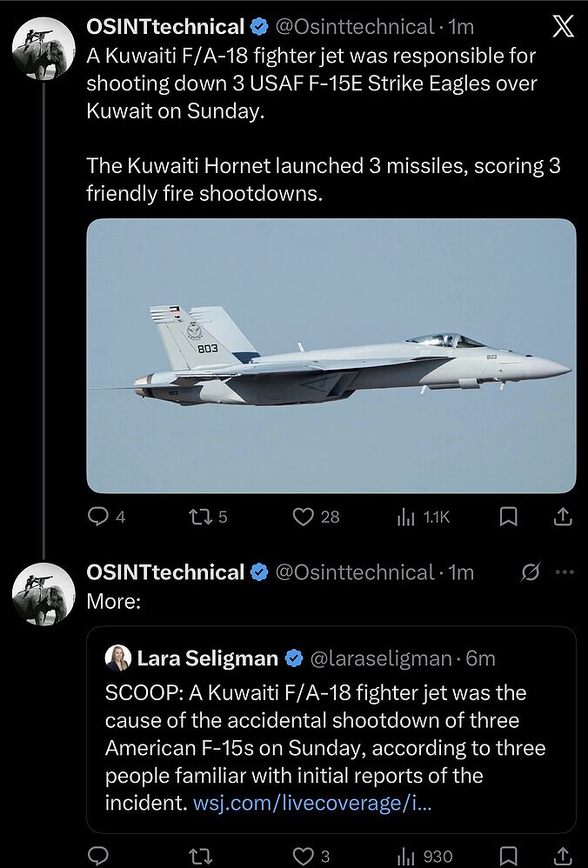This screenshot has height=868, width=588.
Task: Reply to the Kuwaiti F/A-18 tweet
Action: click(x=99, y=517)
